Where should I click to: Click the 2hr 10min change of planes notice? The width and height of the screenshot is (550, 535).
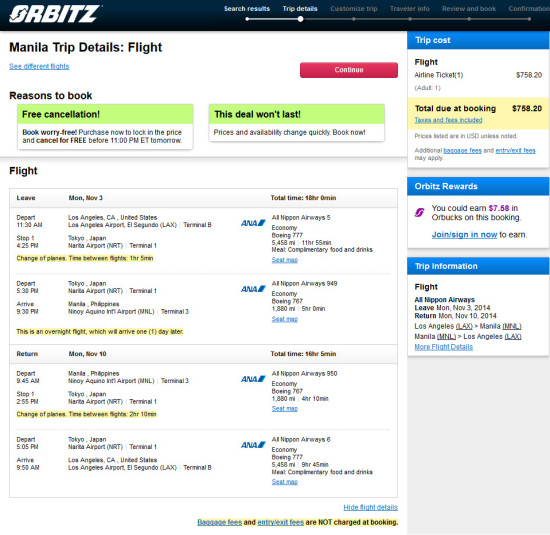pyautogui.click(x=86, y=414)
